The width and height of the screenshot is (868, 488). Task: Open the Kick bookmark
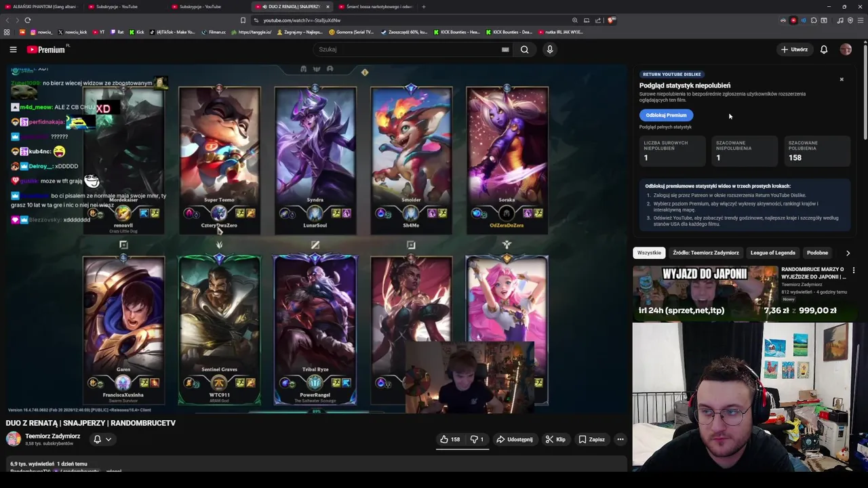pos(136,32)
